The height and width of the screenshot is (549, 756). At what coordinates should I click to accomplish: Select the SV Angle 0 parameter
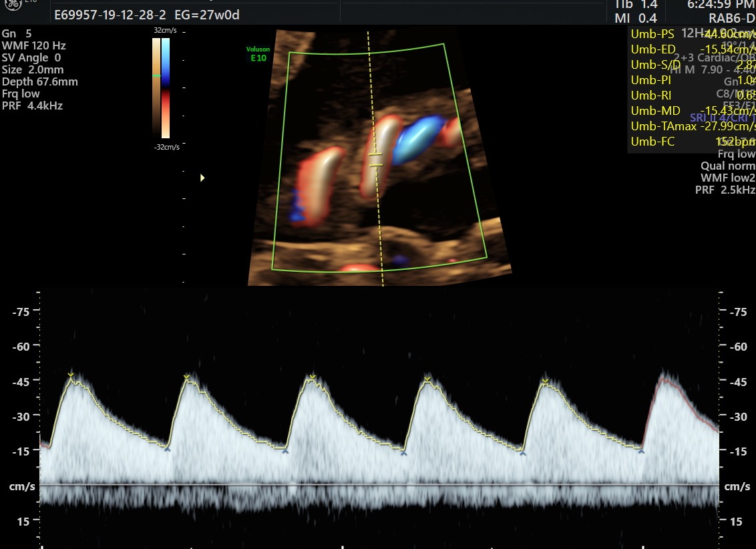point(31,58)
